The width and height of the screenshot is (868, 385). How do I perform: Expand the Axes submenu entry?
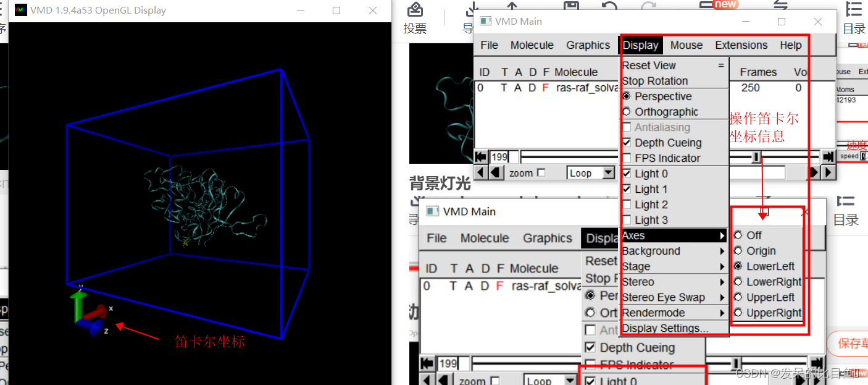(674, 235)
